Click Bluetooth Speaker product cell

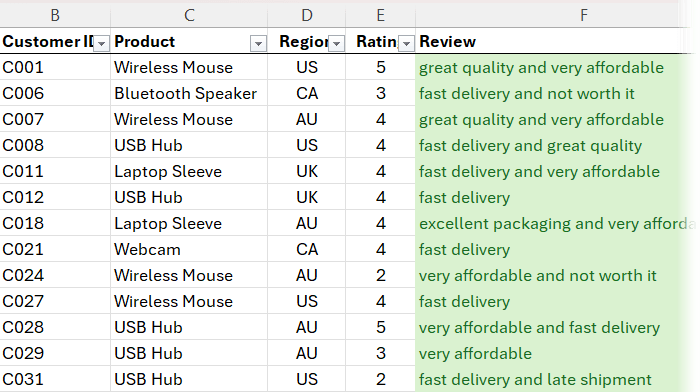click(x=189, y=93)
